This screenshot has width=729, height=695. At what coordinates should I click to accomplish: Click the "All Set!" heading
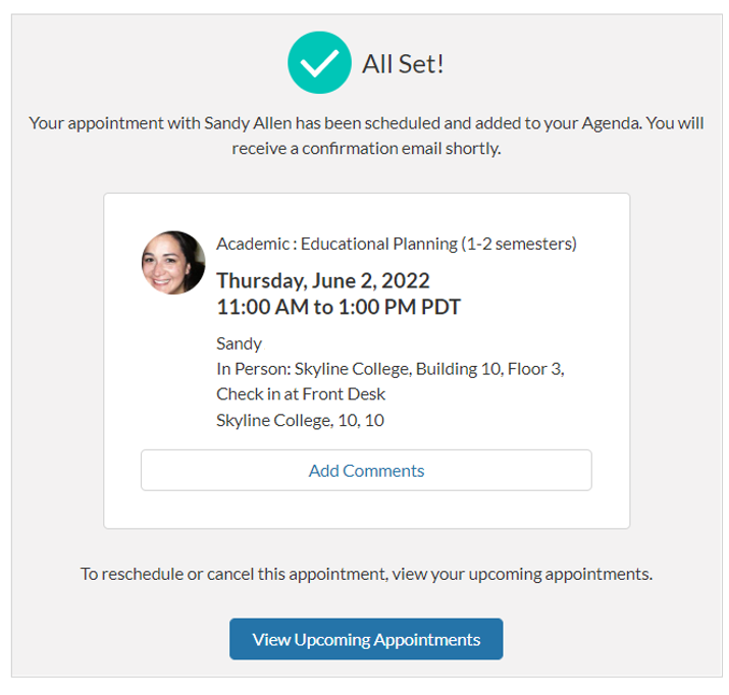click(403, 64)
